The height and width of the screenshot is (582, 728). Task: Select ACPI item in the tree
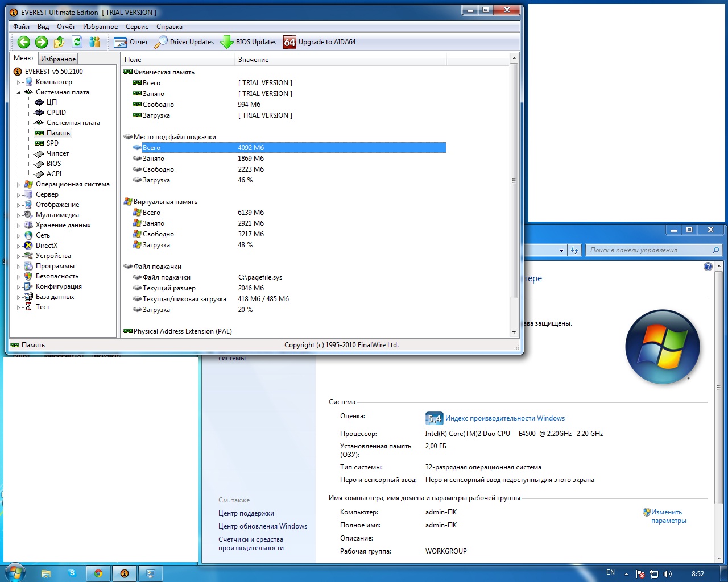54,174
